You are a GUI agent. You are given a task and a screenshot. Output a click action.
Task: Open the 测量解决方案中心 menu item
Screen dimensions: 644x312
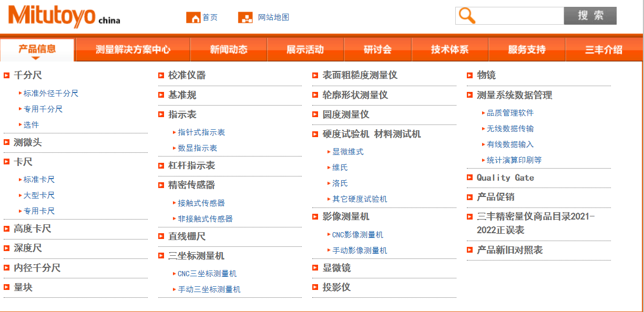[x=133, y=50]
